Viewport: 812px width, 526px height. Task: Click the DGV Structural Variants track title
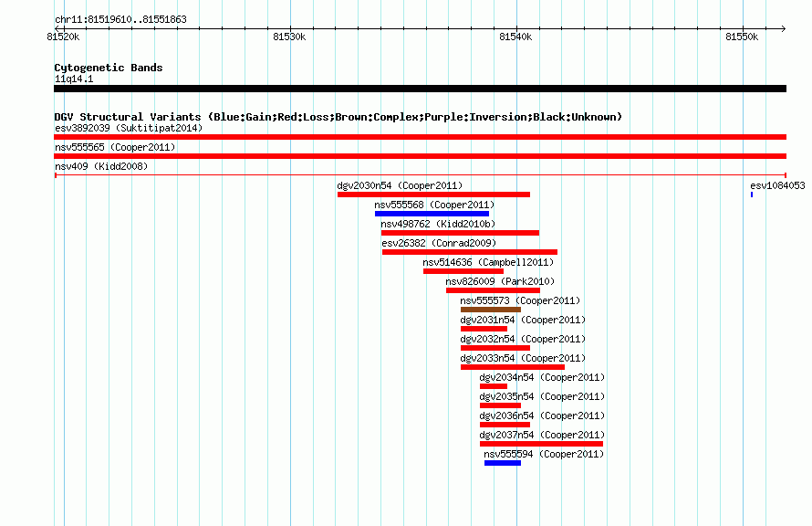(x=338, y=117)
